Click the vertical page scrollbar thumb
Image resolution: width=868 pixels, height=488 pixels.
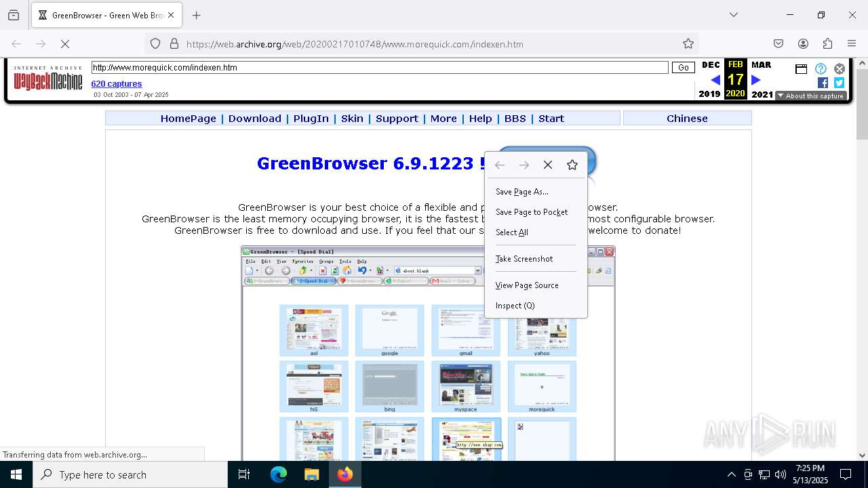(862, 105)
